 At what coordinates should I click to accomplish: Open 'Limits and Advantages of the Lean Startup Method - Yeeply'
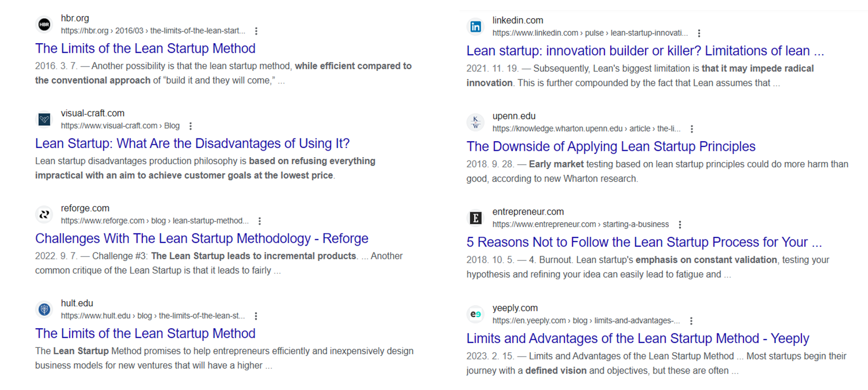pos(637,338)
